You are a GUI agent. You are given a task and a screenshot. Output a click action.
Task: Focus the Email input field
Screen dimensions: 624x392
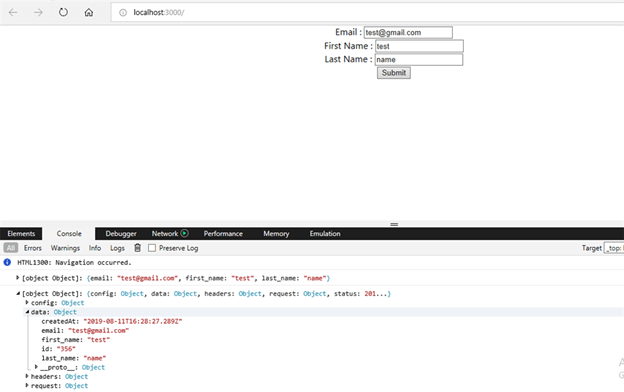408,33
